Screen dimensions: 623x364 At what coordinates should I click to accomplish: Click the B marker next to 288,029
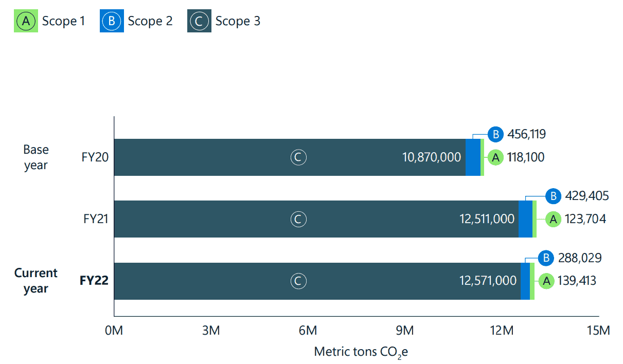[x=546, y=258]
